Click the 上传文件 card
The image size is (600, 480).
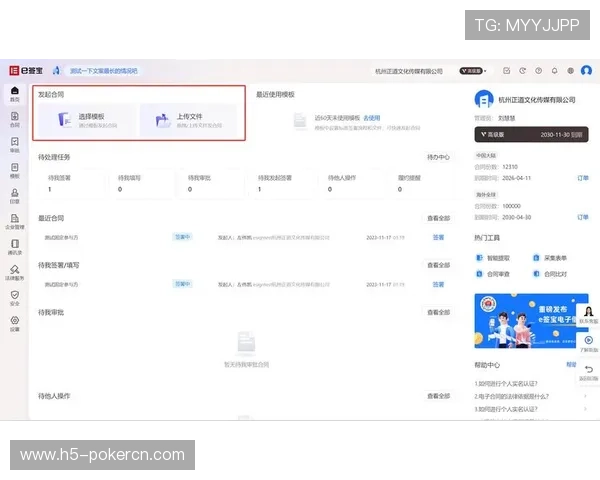188,120
